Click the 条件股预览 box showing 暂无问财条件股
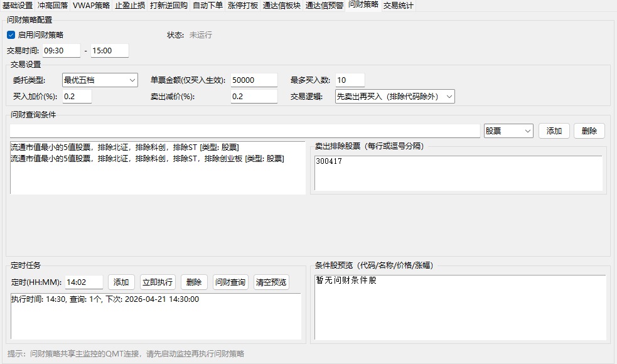Image resolution: width=617 pixels, height=364 pixels. click(460, 307)
